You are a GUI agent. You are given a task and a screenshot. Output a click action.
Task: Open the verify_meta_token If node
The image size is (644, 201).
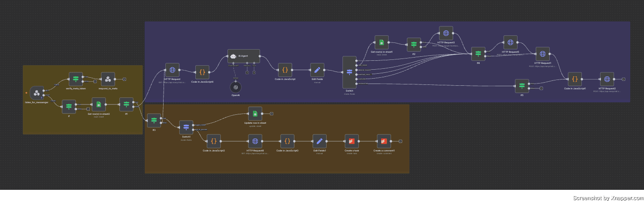pyautogui.click(x=76, y=79)
